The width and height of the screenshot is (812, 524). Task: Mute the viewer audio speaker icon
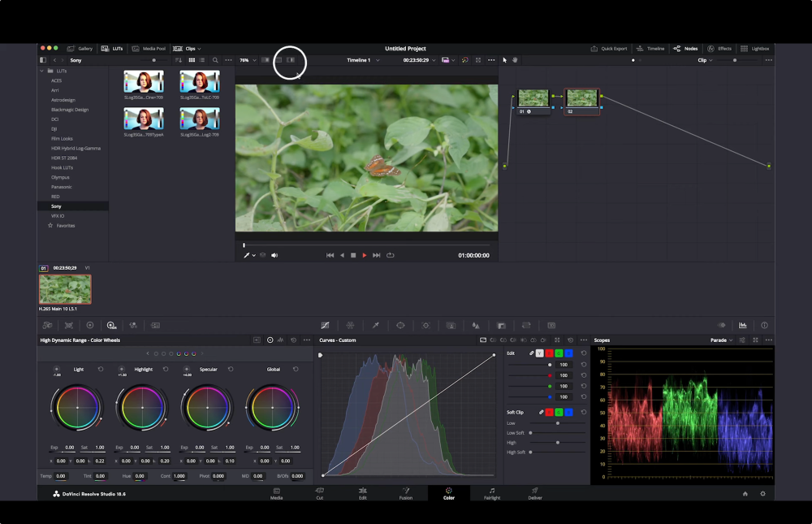click(x=274, y=255)
